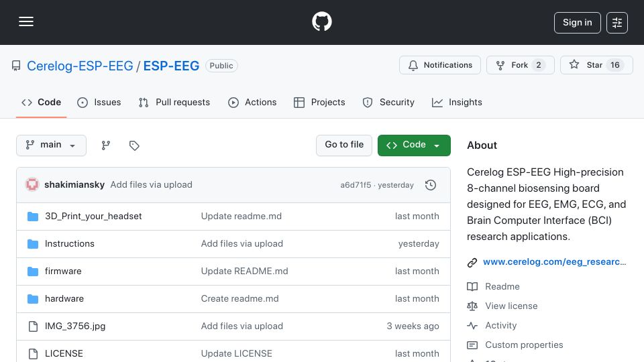Open the firmware folder
644x362 pixels.
(63, 271)
